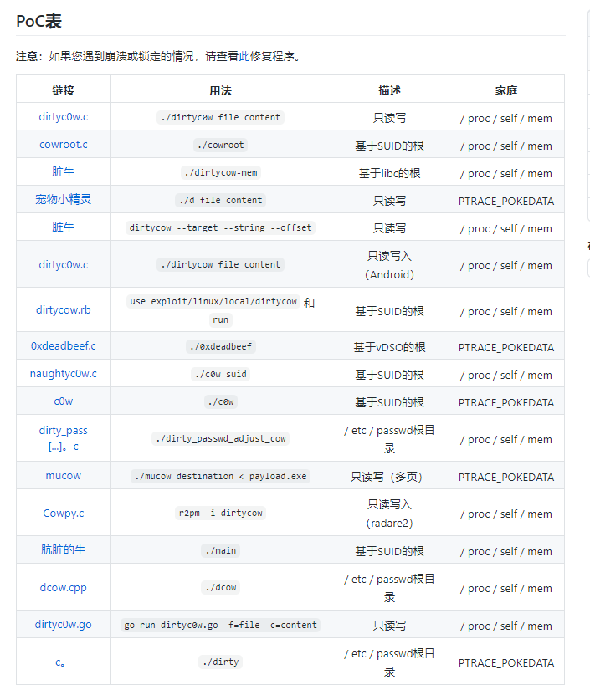Click the 只读写（多页） description
This screenshot has width=590, height=700.
[x=389, y=477]
